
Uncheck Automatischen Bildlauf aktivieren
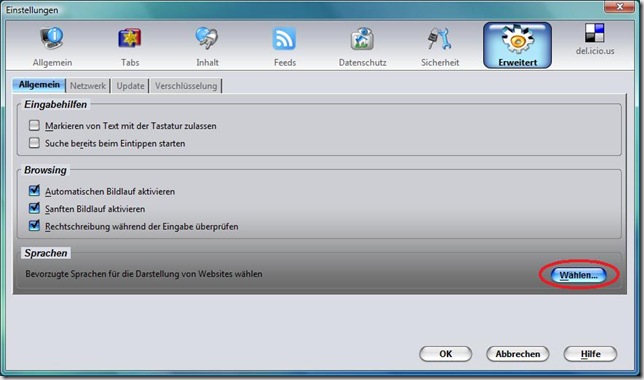point(34,191)
